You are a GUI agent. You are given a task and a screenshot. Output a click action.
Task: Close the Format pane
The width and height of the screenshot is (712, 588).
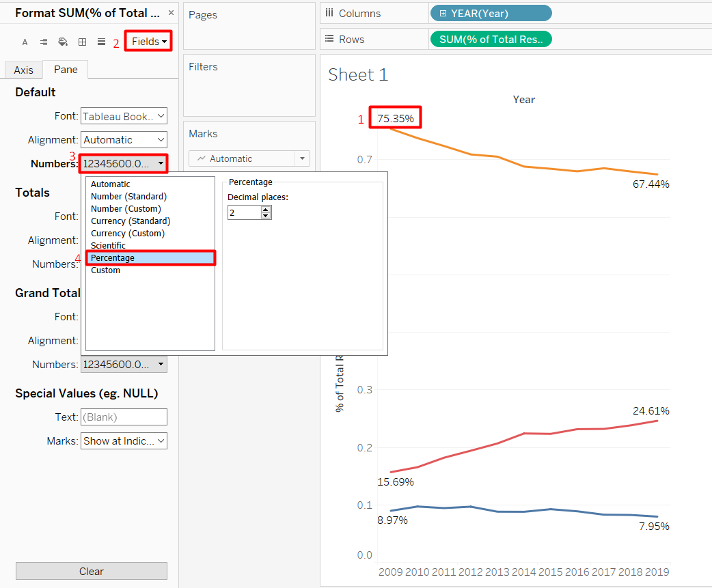click(x=171, y=13)
